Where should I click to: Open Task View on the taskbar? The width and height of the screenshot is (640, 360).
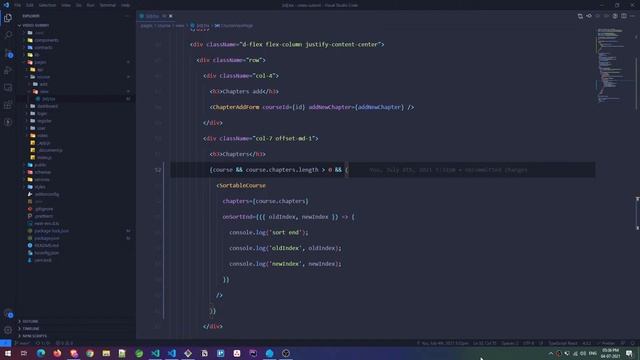coord(24,353)
